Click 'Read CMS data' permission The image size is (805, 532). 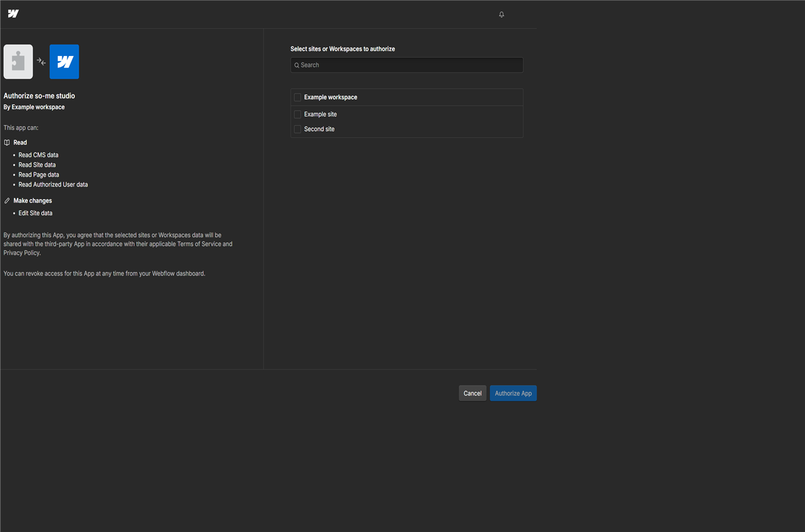pyautogui.click(x=38, y=155)
